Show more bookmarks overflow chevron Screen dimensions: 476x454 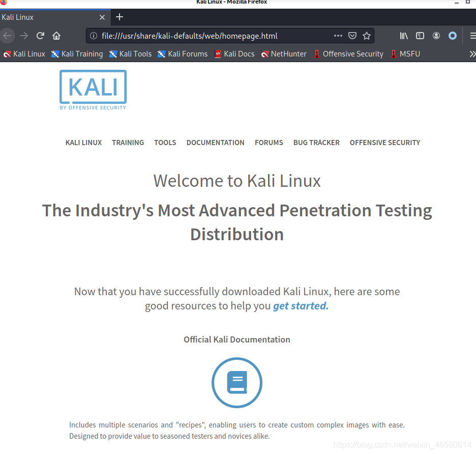472,54
